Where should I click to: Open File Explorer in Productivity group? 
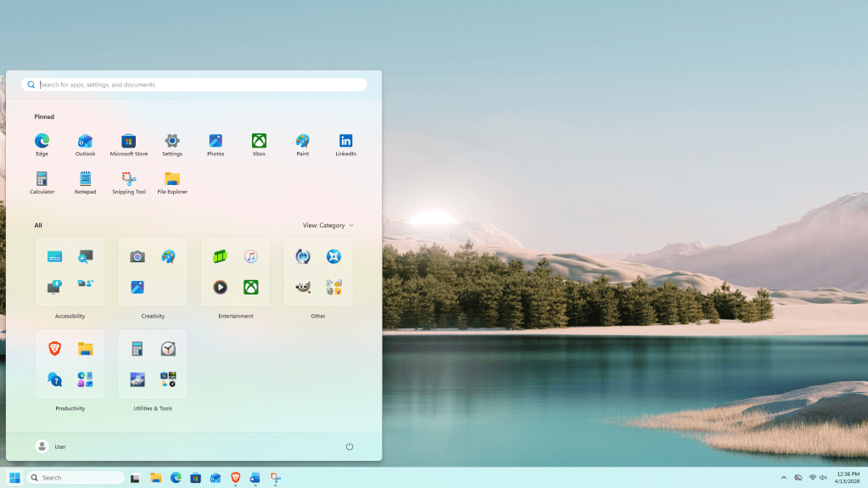85,349
